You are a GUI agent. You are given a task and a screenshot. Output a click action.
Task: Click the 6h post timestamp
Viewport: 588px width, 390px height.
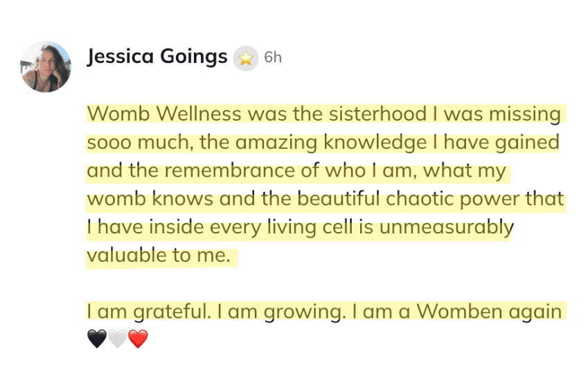pos(273,57)
